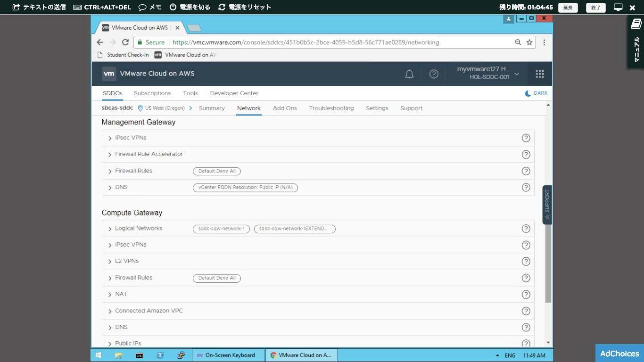Click 電源をリセット power reset button

coord(245,7)
